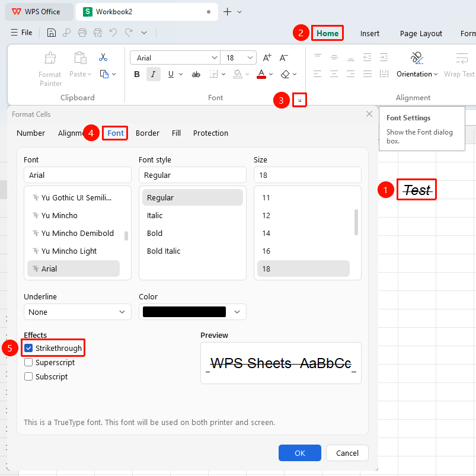Click the Cut scissors icon
Screen dimensions: 476x476
coord(103,57)
